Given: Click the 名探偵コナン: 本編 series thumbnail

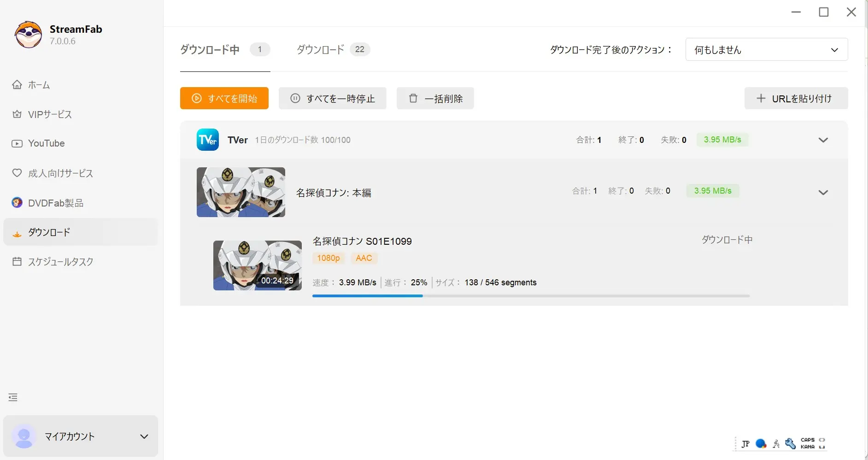Looking at the screenshot, I should tap(241, 192).
